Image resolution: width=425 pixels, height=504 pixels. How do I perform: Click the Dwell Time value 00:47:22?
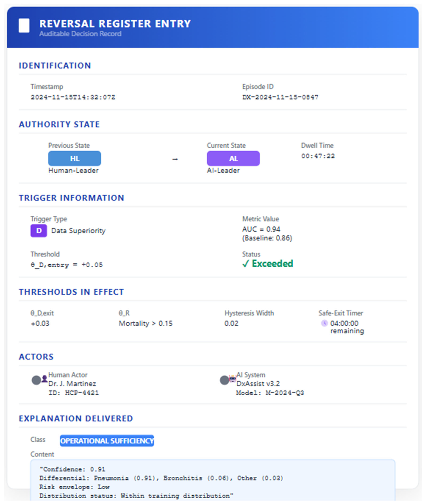coord(318,156)
